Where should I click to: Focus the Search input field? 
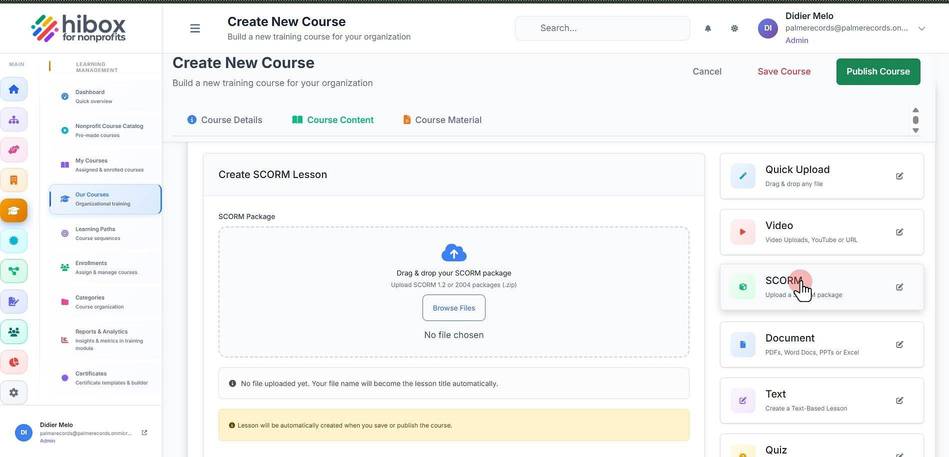click(x=602, y=28)
